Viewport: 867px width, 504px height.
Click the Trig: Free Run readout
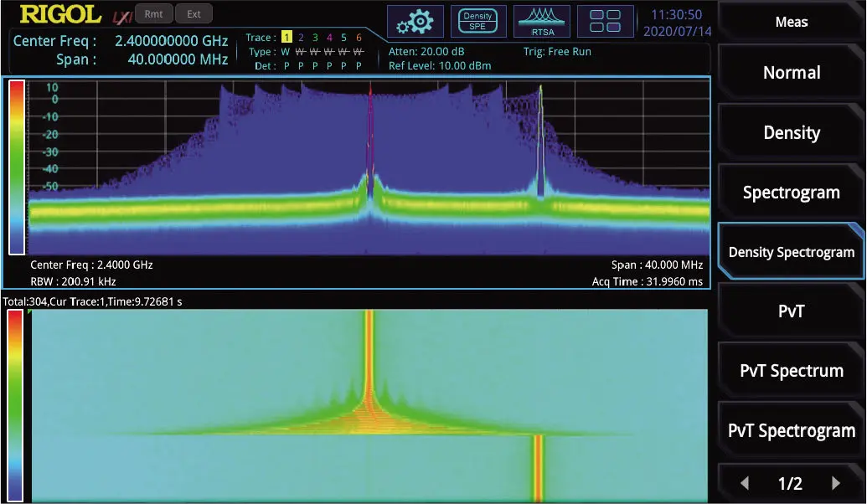(557, 51)
